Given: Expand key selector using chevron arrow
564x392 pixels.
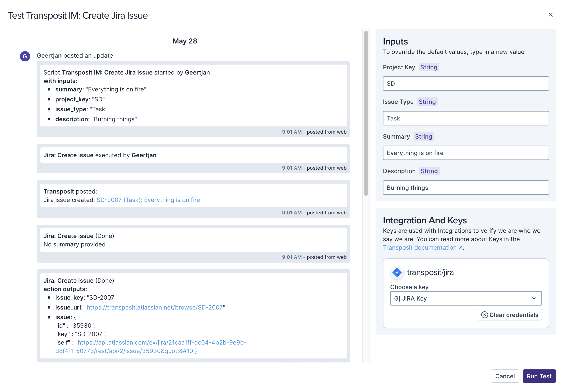Looking at the screenshot, I should click(x=534, y=298).
